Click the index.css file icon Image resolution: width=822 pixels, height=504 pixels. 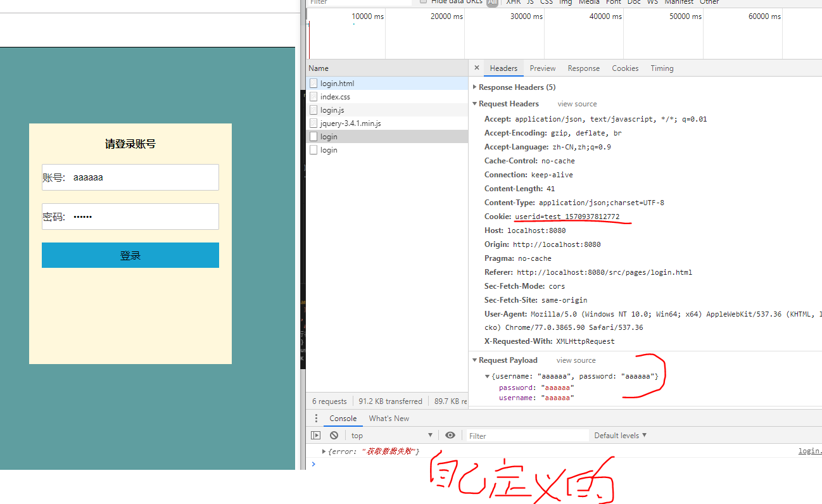[313, 96]
